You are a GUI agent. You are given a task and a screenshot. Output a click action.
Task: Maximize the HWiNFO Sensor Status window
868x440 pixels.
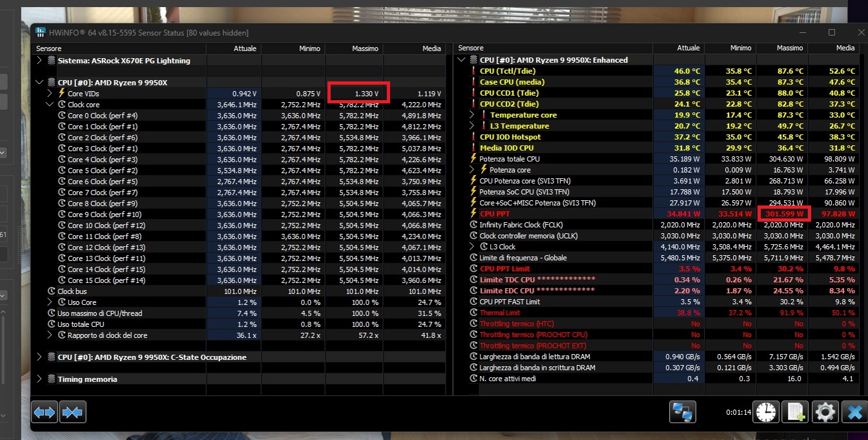coord(832,32)
